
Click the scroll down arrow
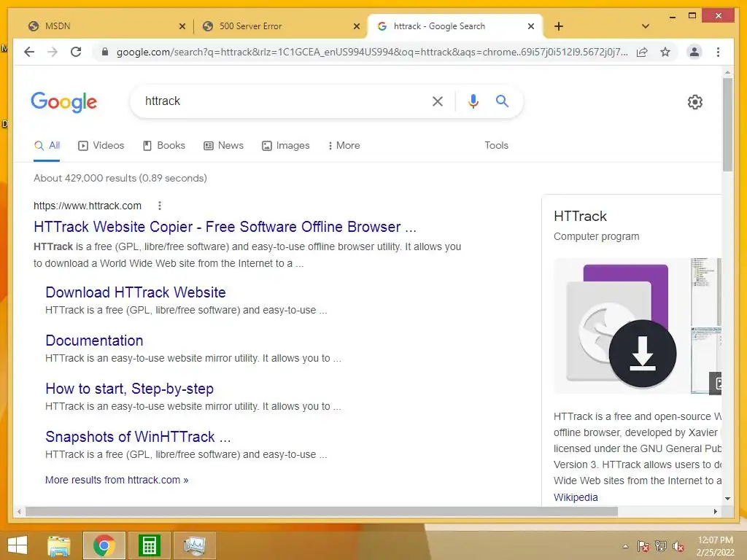coord(727,499)
